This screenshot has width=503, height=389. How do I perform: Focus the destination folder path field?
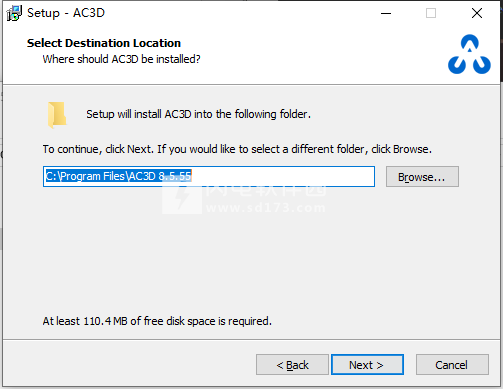click(209, 176)
